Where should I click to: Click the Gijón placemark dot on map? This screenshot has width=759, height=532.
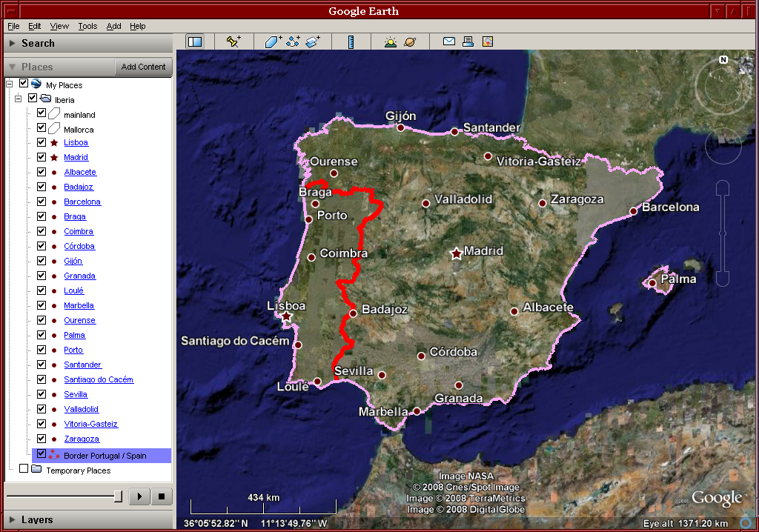(x=401, y=127)
